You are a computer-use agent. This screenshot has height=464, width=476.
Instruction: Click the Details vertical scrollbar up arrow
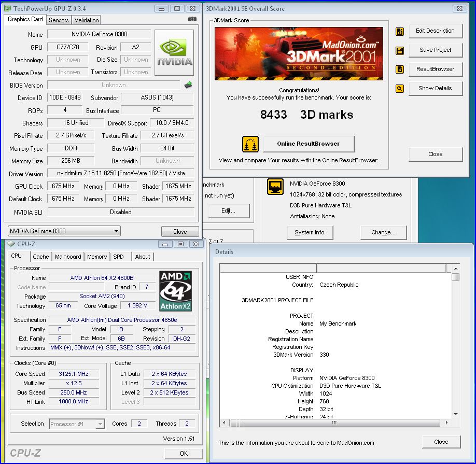pyautogui.click(x=456, y=269)
